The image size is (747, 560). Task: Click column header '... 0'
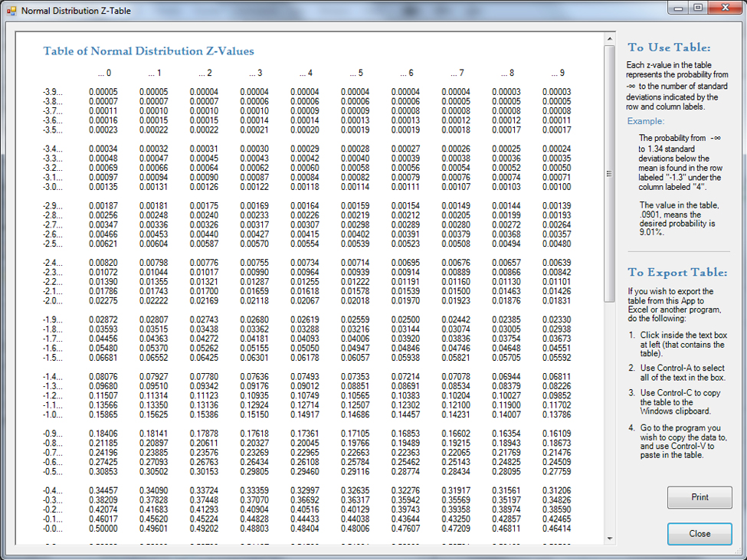pyautogui.click(x=104, y=73)
